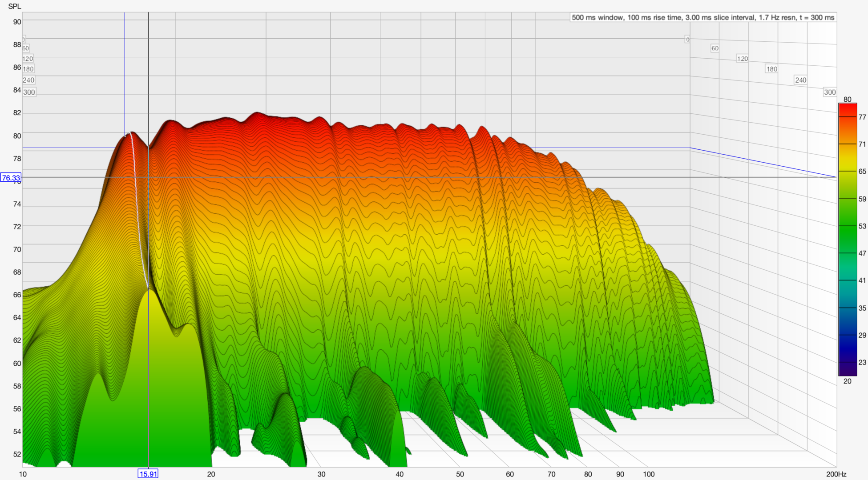Image resolution: width=868 pixels, height=480 pixels.
Task: Click the 0 ms time label on right axis
Action: (687, 39)
